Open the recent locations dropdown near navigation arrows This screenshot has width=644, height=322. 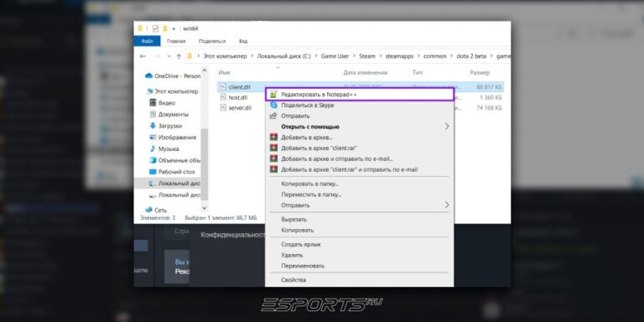(169, 56)
